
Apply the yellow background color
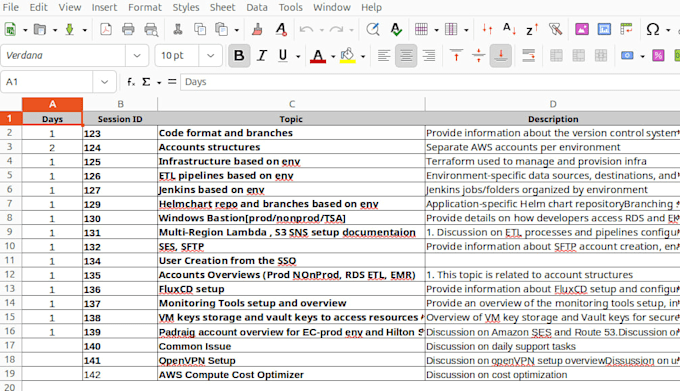coord(348,55)
